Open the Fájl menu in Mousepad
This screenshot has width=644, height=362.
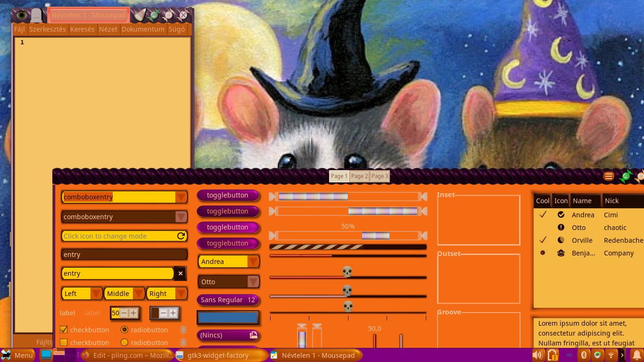click(19, 29)
